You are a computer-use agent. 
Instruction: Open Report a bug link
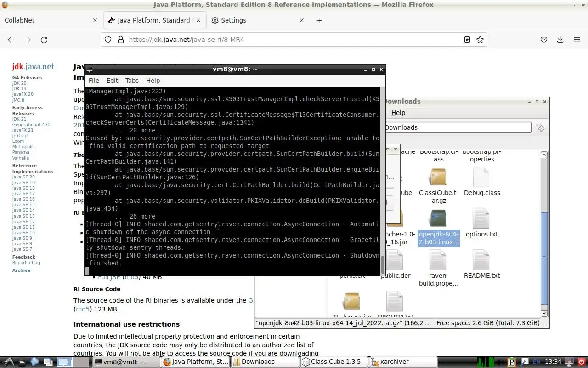coord(26,263)
